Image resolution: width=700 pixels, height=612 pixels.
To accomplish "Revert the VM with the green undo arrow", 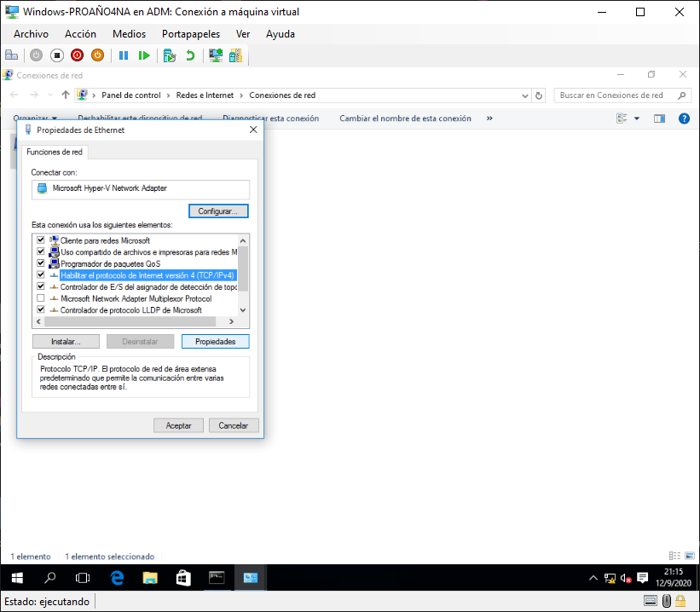I will point(190,55).
